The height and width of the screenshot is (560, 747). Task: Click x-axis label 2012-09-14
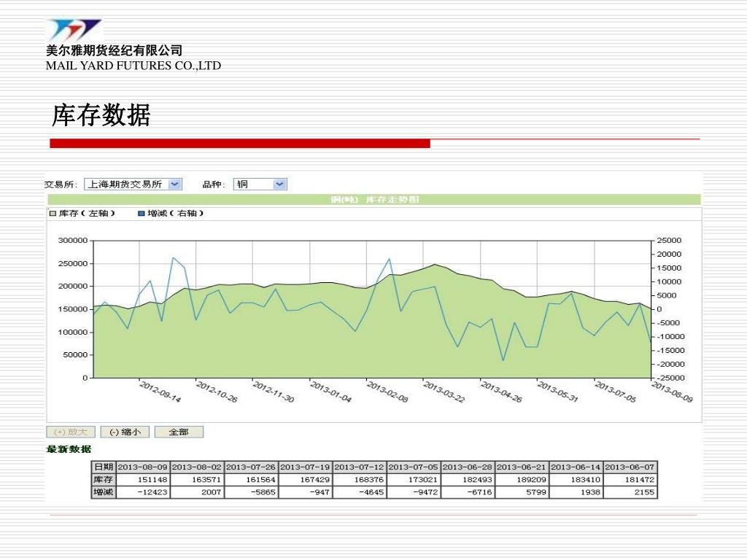tap(160, 392)
